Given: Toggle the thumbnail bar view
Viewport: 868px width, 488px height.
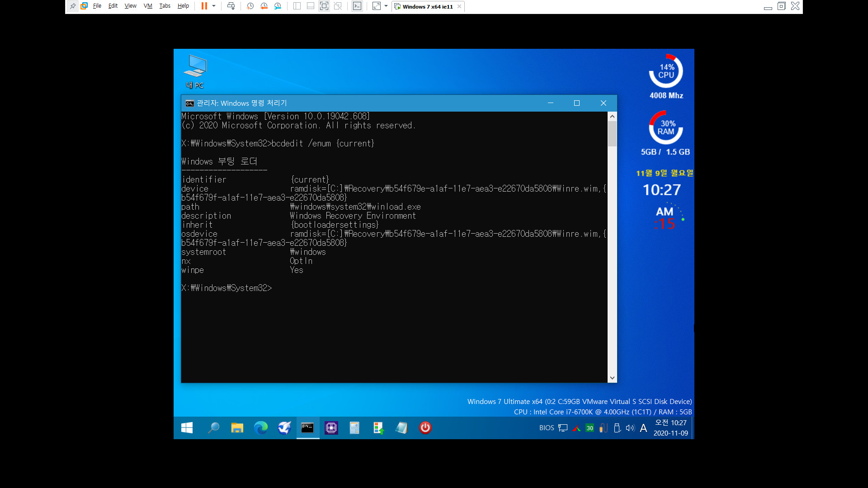Looking at the screenshot, I should click(311, 6).
